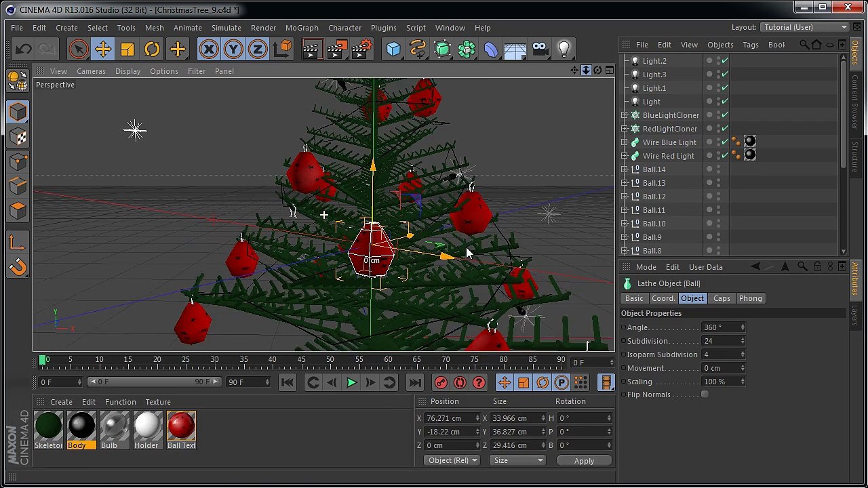Click the Apply button

[584, 461]
